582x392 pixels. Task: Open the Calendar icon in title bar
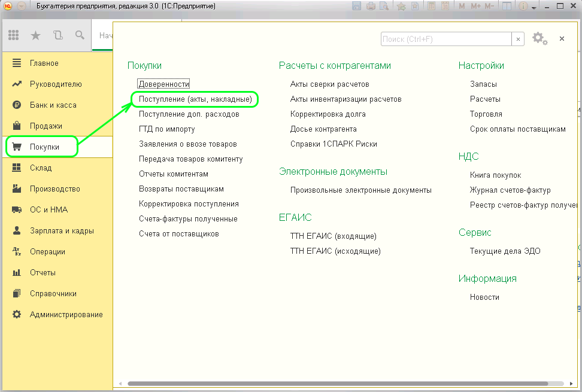pos(445,6)
